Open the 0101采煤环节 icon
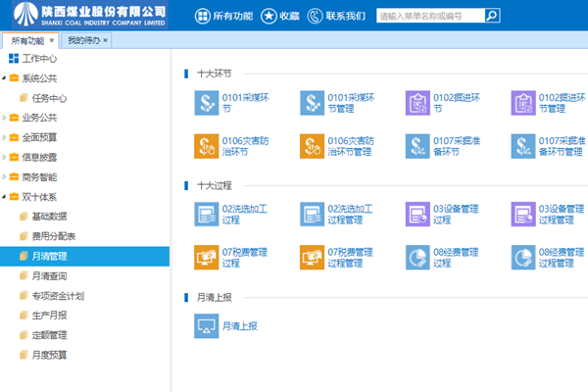This screenshot has width=588, height=392. 207,103
